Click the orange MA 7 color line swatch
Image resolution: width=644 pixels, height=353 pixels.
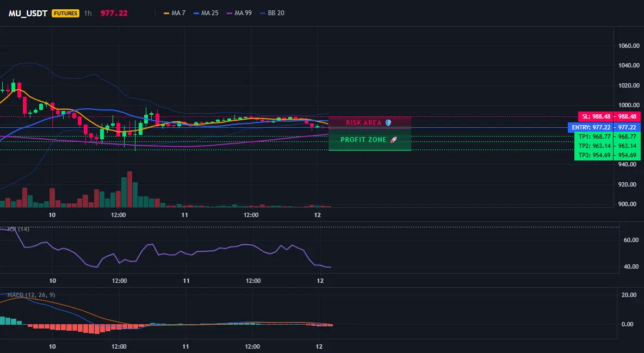coord(166,13)
